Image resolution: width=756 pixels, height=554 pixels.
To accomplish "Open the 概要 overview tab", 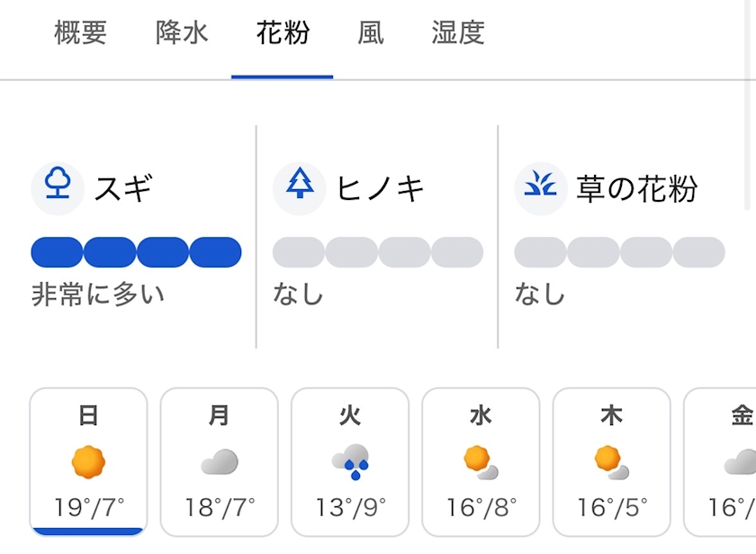I will (x=80, y=33).
